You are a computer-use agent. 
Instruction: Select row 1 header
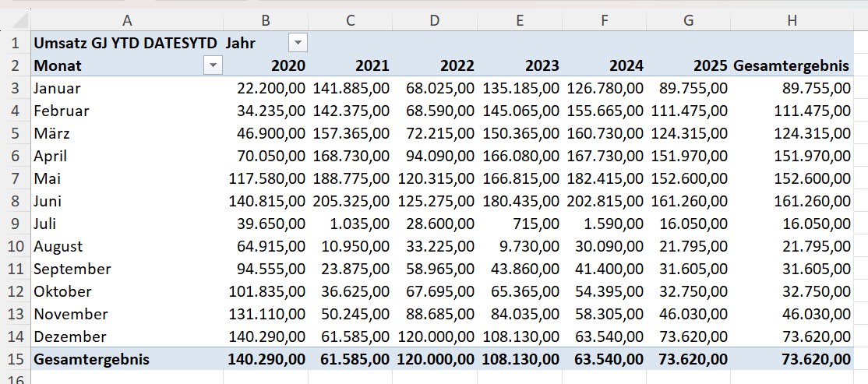15,43
